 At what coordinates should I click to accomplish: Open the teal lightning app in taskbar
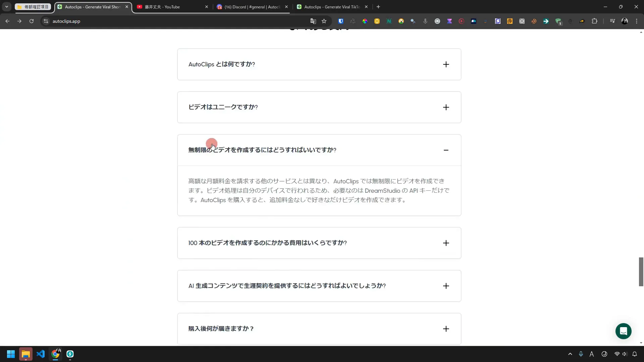click(70, 354)
